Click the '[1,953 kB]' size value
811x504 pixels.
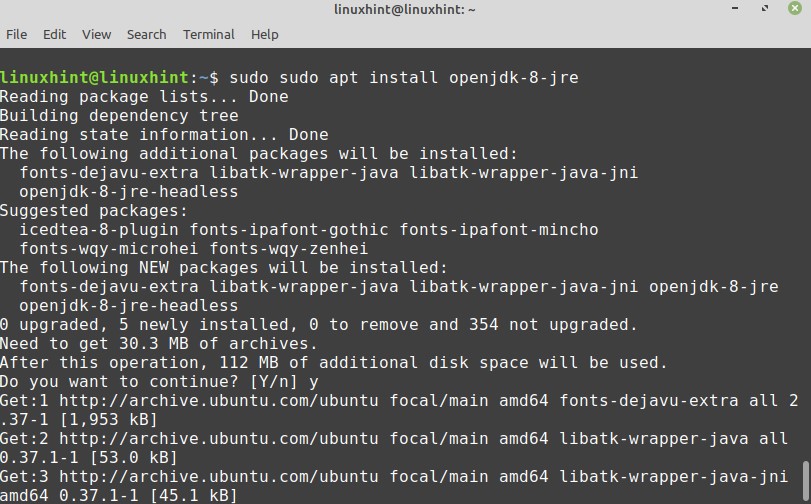click(x=109, y=420)
